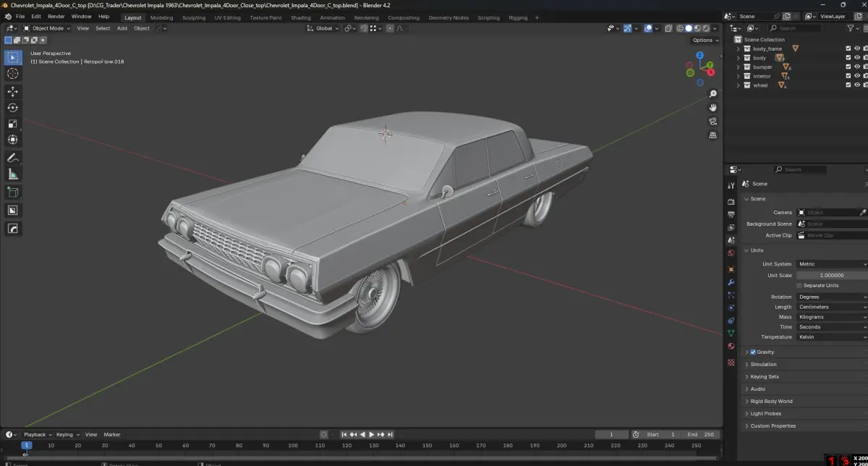Expand the interior collection
The height and width of the screenshot is (466, 868).
[739, 76]
